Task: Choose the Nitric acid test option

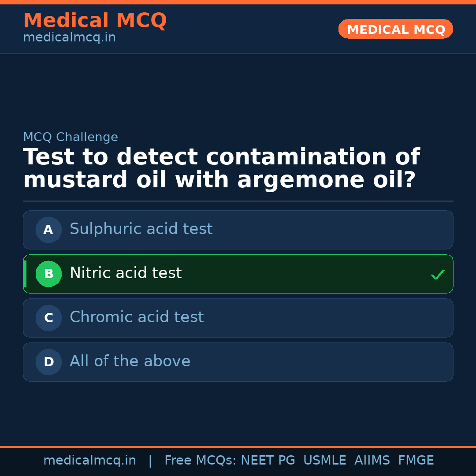Action: pos(126,273)
